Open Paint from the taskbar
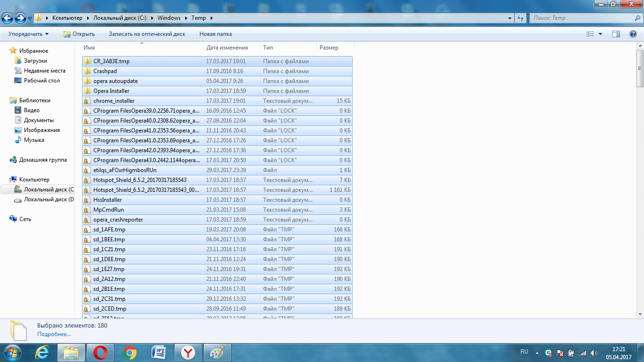The width and height of the screenshot is (644, 362). [217, 352]
